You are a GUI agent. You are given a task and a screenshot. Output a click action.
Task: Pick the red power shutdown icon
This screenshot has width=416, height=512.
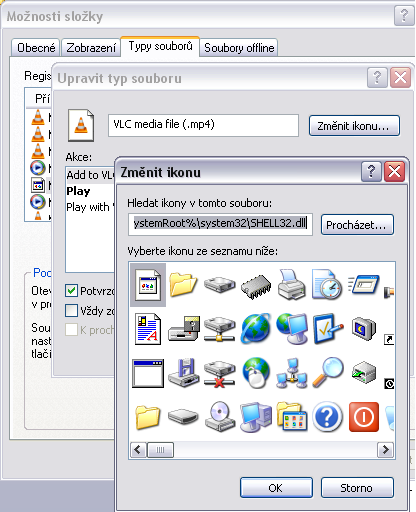click(364, 417)
